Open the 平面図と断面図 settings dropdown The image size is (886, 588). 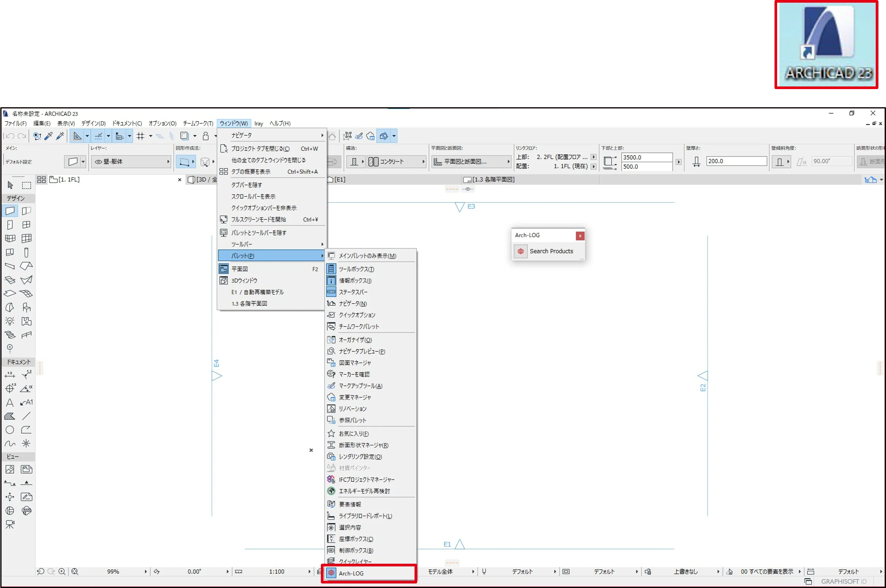click(471, 162)
